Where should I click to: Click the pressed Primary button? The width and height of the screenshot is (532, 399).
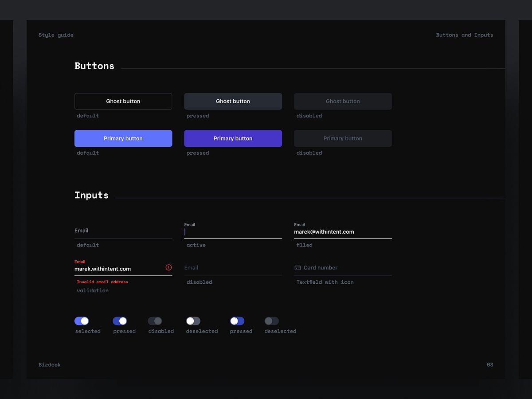click(x=233, y=138)
